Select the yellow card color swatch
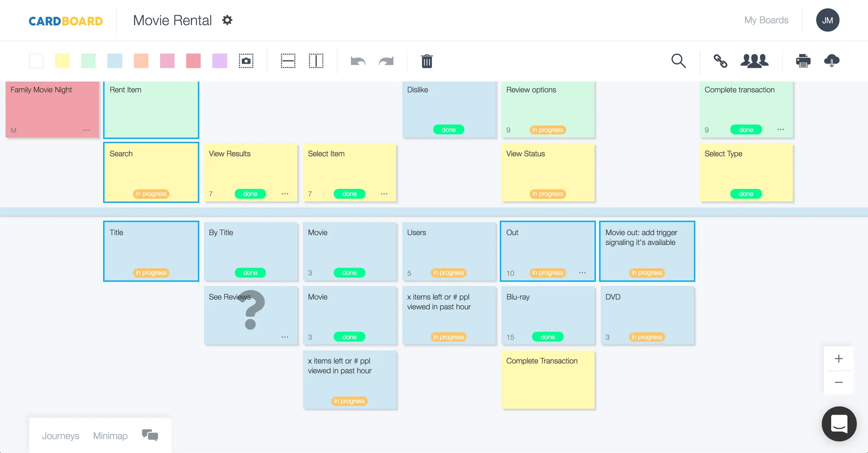868x453 pixels. [62, 61]
